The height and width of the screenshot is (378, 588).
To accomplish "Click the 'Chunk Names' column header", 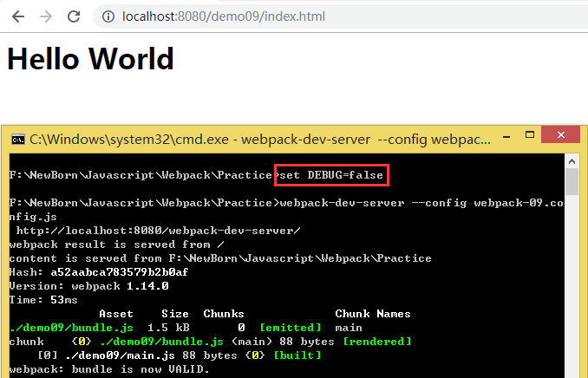I will coord(373,314).
